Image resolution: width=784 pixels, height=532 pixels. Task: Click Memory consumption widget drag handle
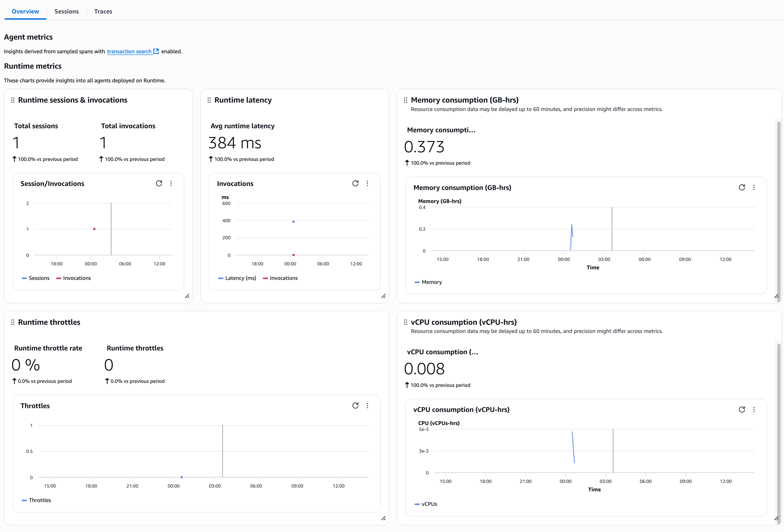click(x=405, y=100)
